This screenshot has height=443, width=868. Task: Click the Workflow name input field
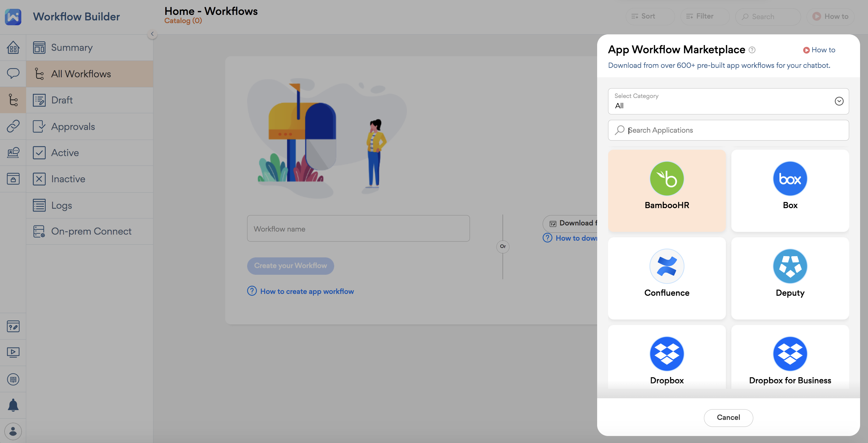(x=358, y=228)
